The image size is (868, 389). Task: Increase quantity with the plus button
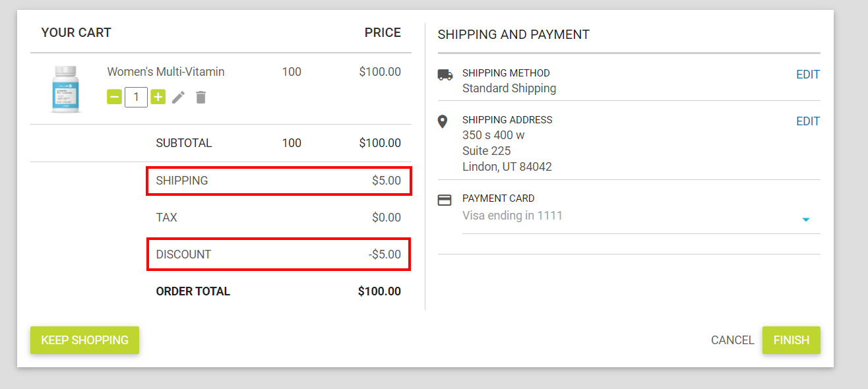[158, 98]
